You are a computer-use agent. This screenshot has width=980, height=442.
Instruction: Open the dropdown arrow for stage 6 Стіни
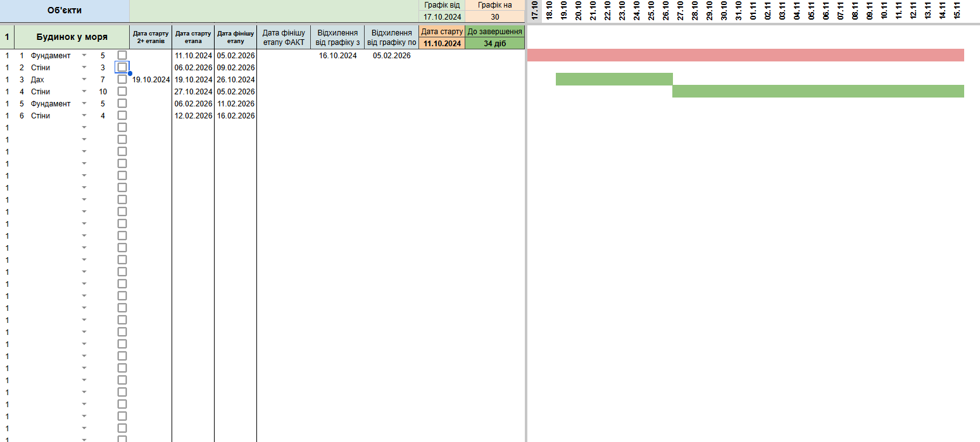point(84,116)
